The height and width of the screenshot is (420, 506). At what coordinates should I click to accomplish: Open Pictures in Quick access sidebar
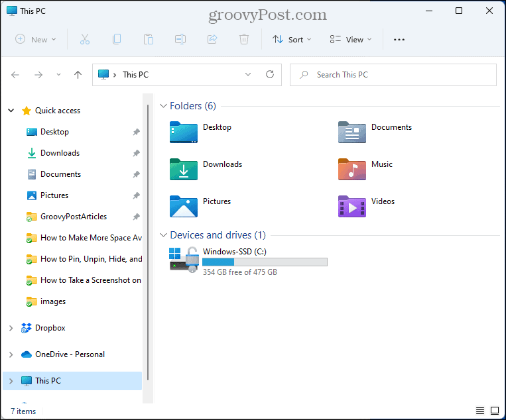click(54, 195)
